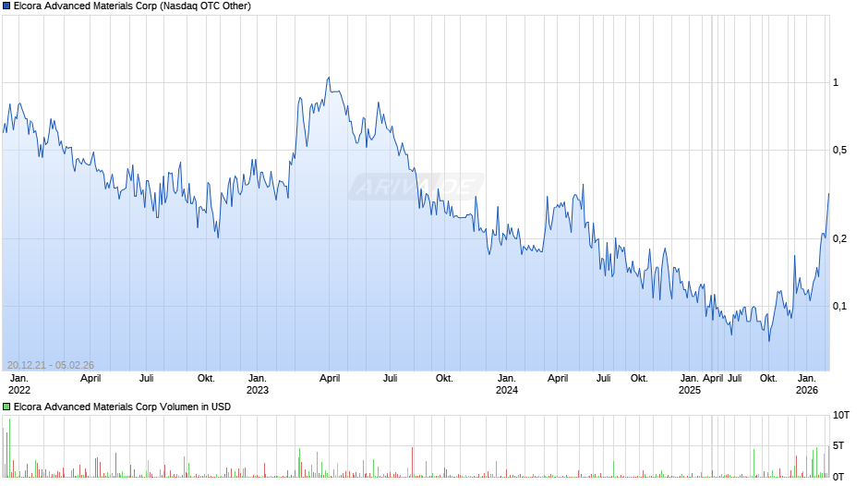Click the blue price legend square

(x=6, y=6)
